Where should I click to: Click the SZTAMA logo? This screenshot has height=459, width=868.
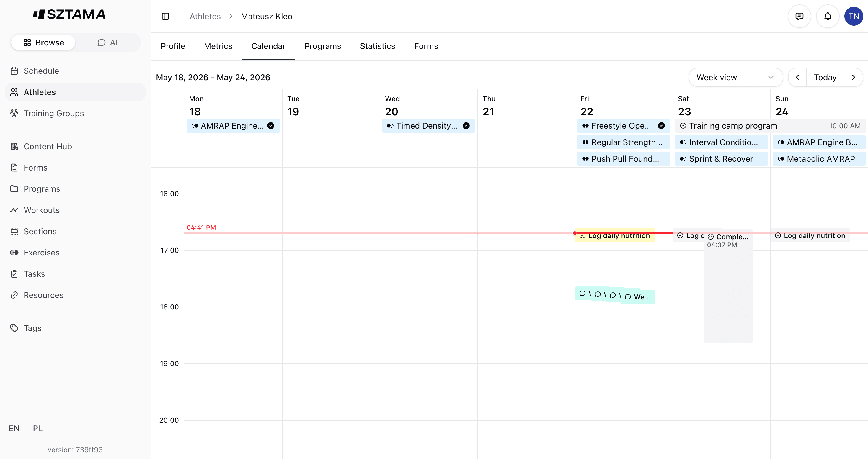coord(69,14)
